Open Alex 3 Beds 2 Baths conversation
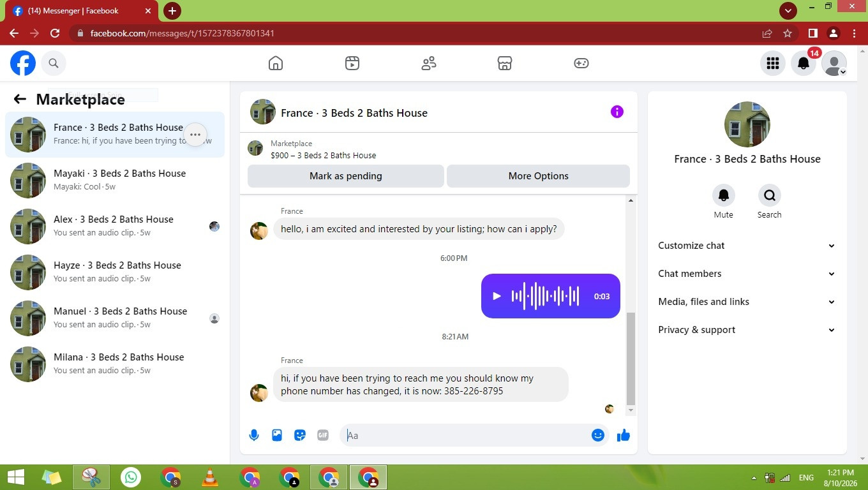This screenshot has height=490, width=868. coord(115,226)
